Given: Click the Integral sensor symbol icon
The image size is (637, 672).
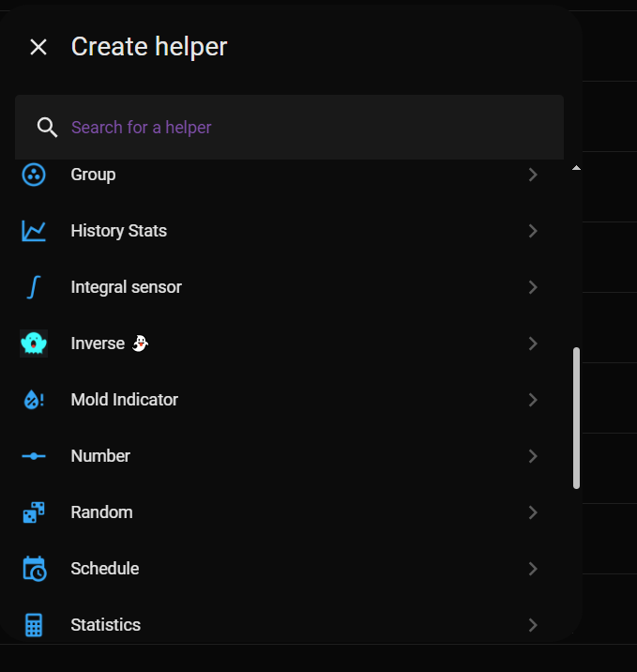Looking at the screenshot, I should click(34, 287).
